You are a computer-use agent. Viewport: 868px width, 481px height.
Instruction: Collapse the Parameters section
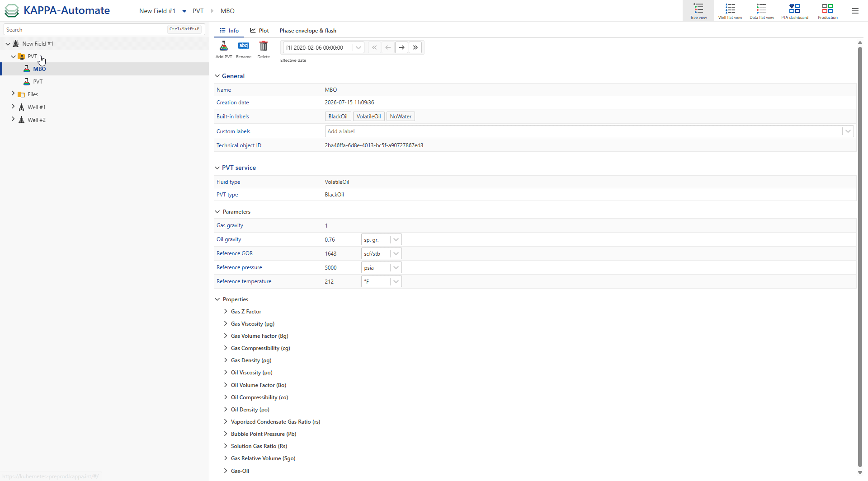[x=217, y=212]
